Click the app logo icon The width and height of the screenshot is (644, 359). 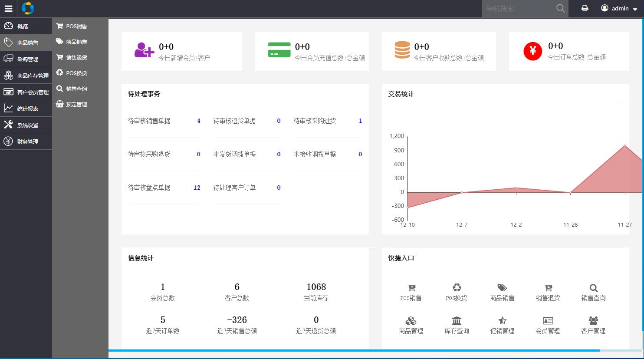coord(28,8)
